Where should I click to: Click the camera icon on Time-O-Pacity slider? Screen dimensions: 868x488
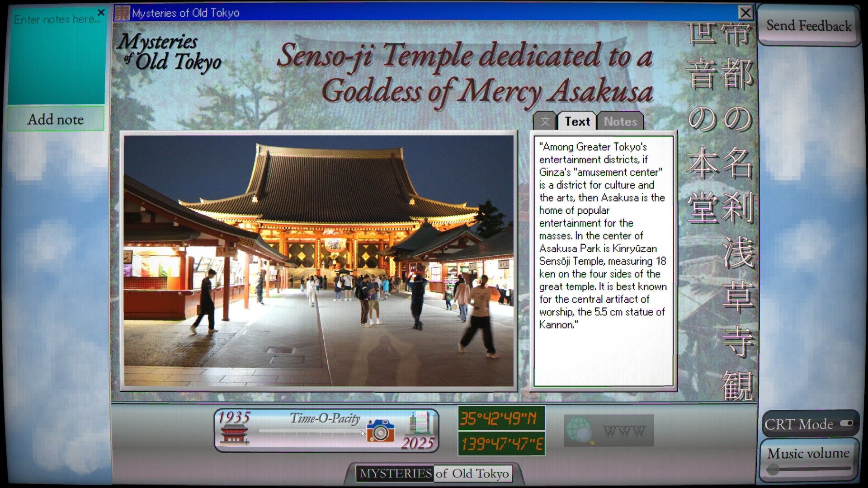tap(381, 432)
